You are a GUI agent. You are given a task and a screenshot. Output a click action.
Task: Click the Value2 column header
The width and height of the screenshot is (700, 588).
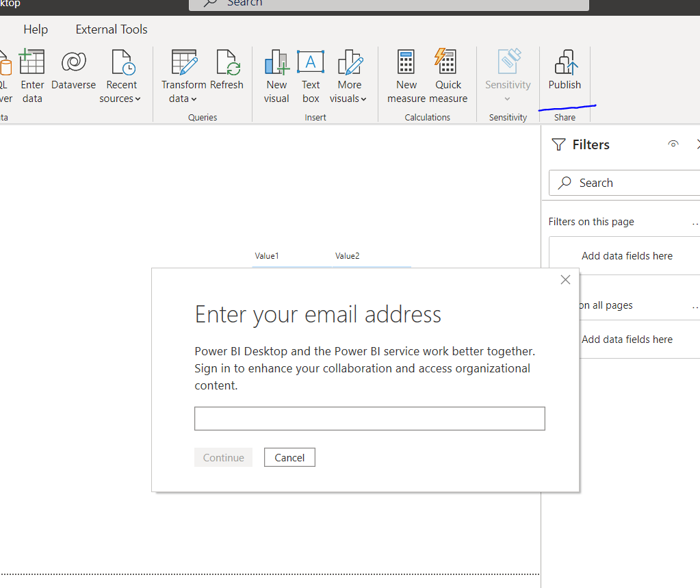[348, 256]
